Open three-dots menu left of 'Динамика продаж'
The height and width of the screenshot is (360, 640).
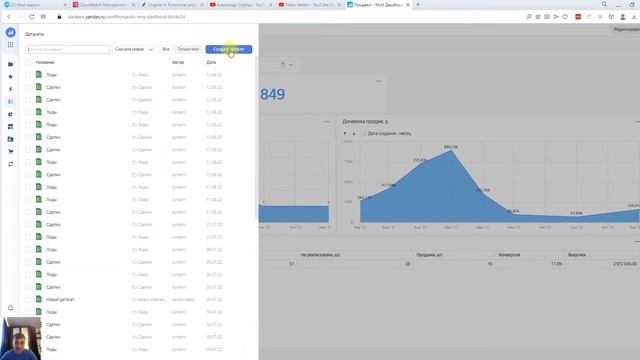327,122
